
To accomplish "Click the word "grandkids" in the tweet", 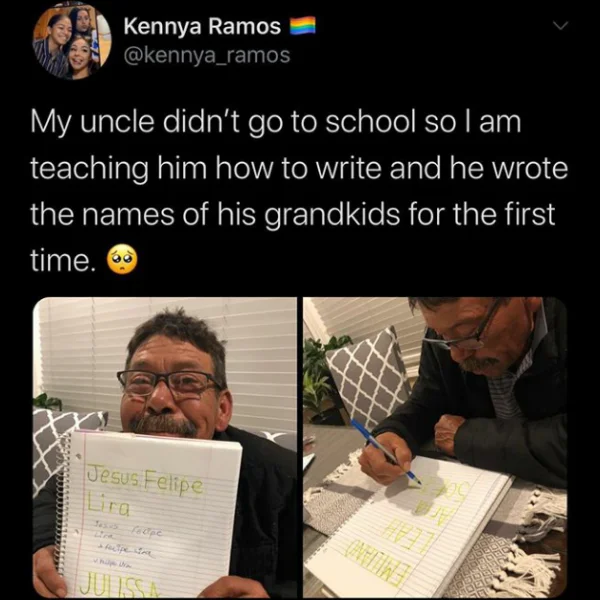I will pyautogui.click(x=331, y=215).
